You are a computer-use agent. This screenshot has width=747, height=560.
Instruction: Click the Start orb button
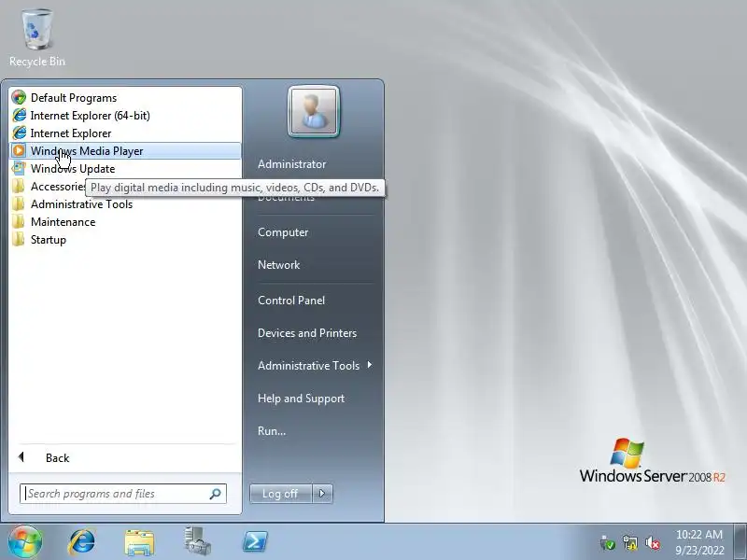tap(25, 541)
